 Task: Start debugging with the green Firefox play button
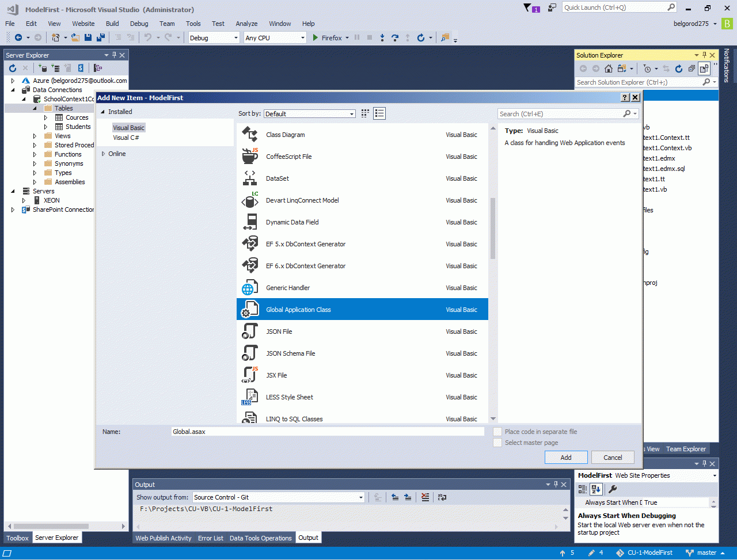316,38
